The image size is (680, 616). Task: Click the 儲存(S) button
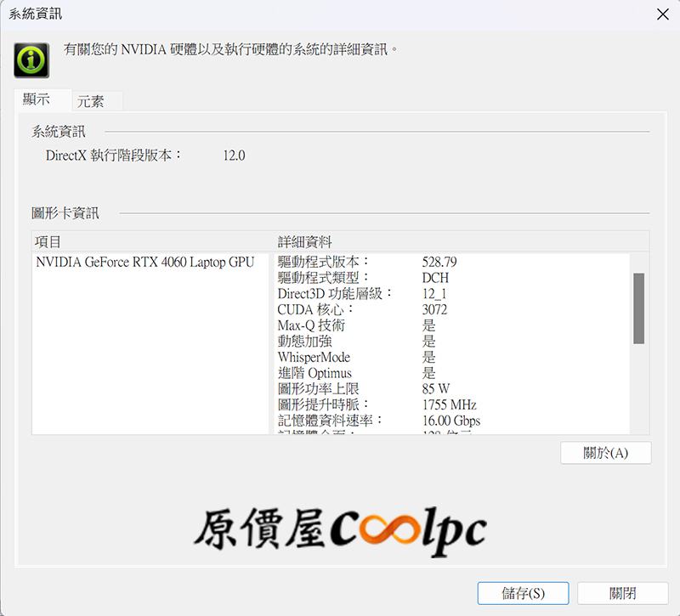pyautogui.click(x=523, y=593)
